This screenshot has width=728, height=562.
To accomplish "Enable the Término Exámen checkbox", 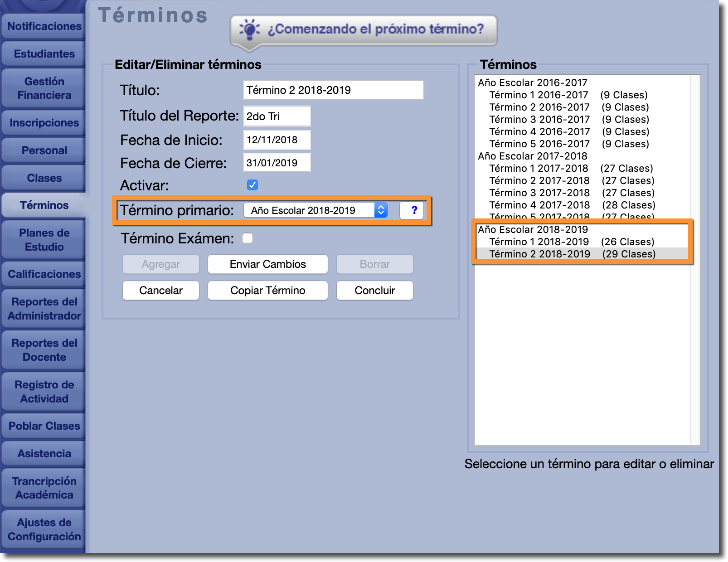I will [x=248, y=238].
